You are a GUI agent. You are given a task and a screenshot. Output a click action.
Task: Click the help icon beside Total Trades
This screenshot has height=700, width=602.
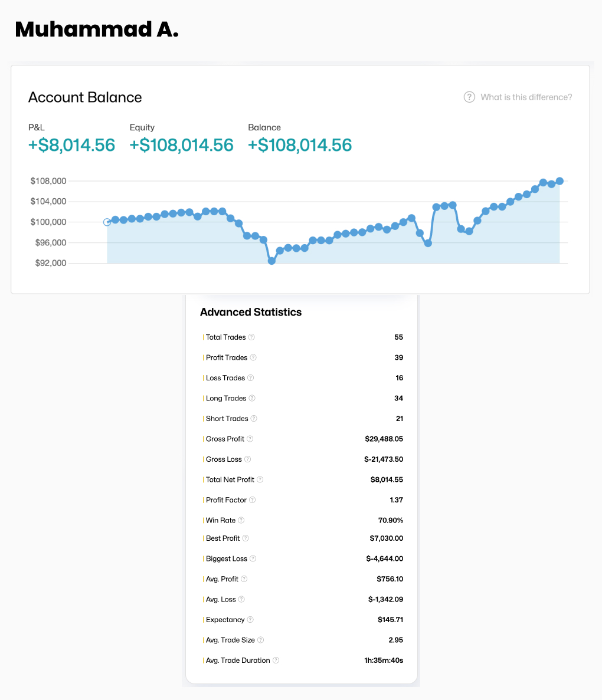point(251,337)
